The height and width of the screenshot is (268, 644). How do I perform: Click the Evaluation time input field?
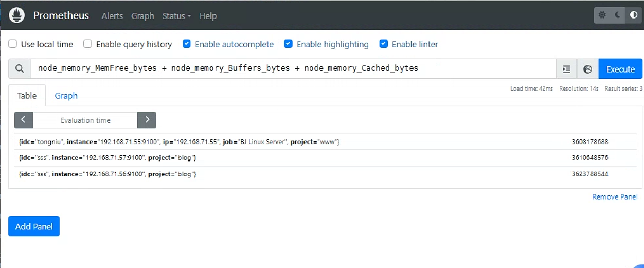(85, 120)
